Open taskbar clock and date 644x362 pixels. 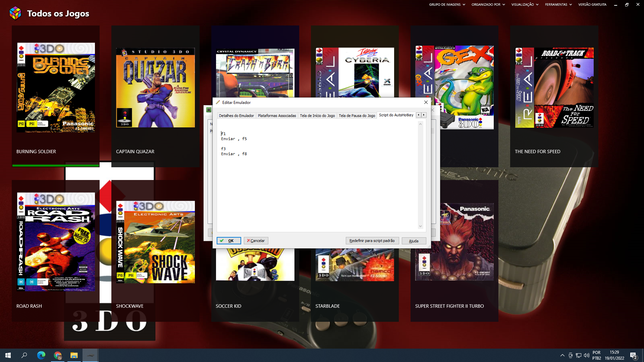[x=614, y=355]
